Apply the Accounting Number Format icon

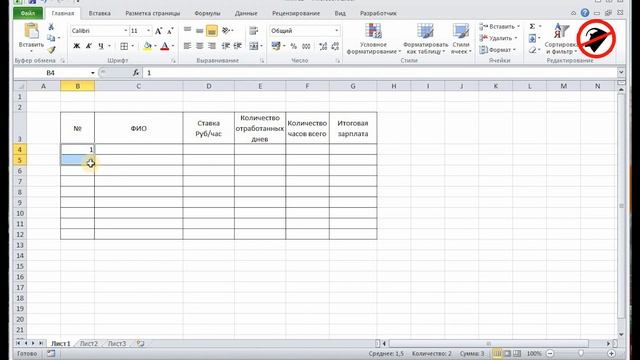pos(276,46)
